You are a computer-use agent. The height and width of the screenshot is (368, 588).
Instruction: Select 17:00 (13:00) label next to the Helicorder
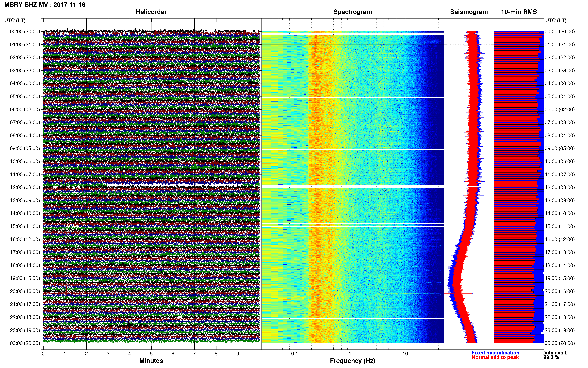tap(25, 252)
